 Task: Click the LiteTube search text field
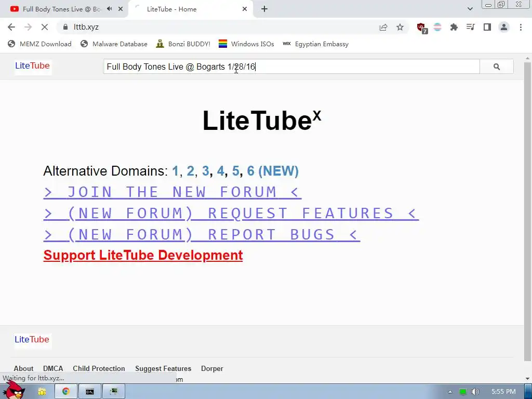(x=292, y=66)
